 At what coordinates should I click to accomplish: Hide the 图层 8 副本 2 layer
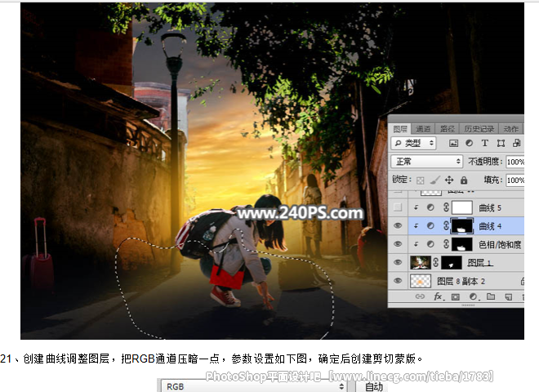click(398, 281)
